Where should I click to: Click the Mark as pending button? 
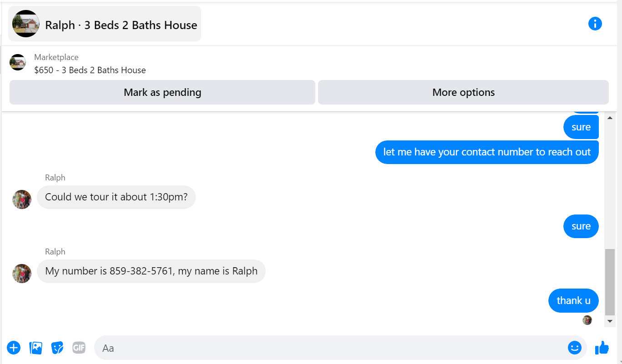click(162, 92)
